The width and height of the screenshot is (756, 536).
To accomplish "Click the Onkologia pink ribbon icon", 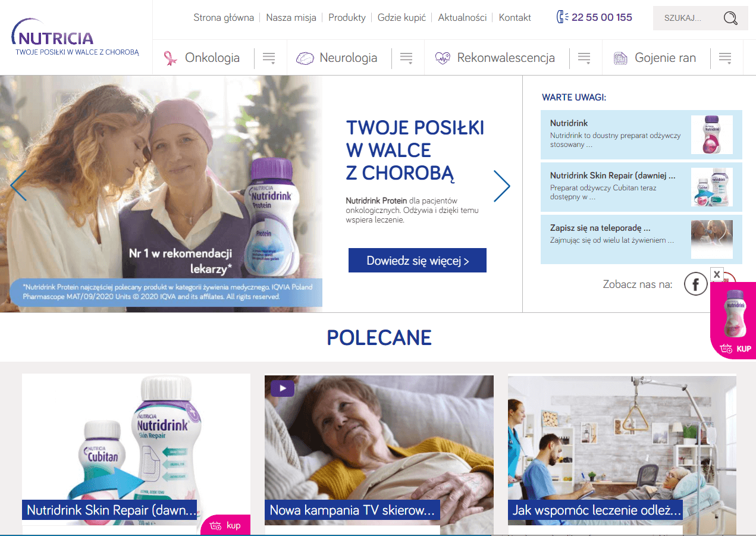I will pos(171,58).
